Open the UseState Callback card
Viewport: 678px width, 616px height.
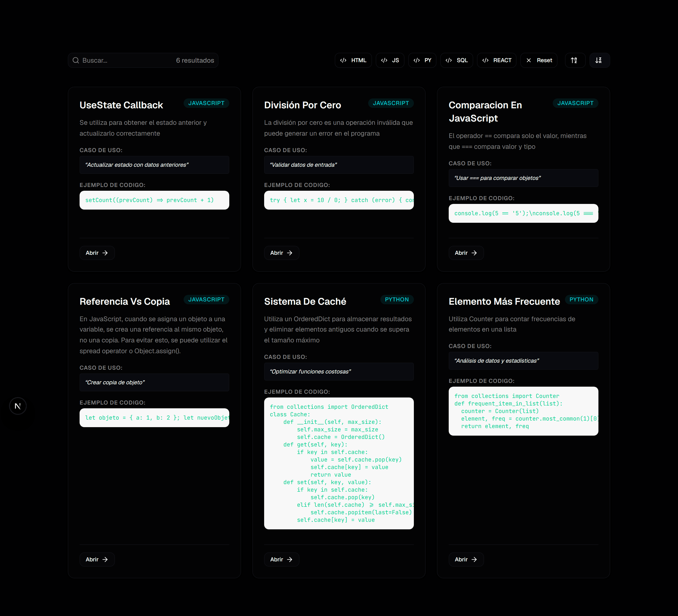97,253
